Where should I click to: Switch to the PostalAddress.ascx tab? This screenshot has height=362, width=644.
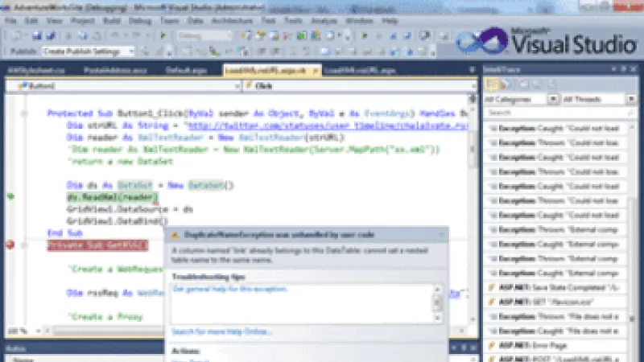pos(115,70)
